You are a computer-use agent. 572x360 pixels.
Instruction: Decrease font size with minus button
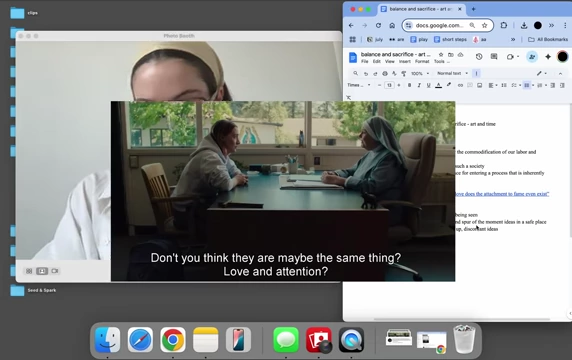(379, 85)
